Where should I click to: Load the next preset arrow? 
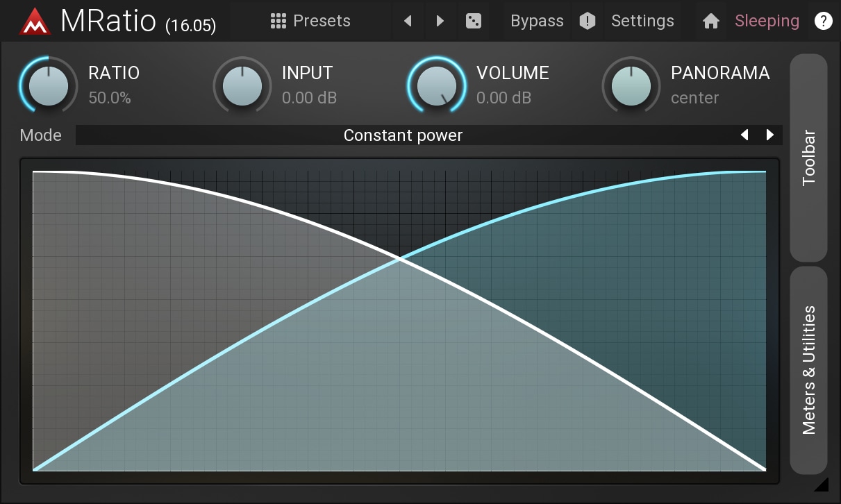point(440,21)
